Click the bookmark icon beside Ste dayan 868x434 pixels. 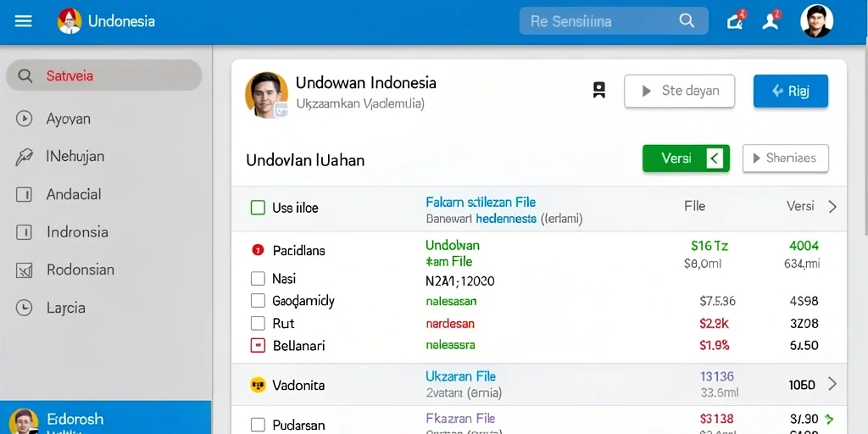pos(599,90)
